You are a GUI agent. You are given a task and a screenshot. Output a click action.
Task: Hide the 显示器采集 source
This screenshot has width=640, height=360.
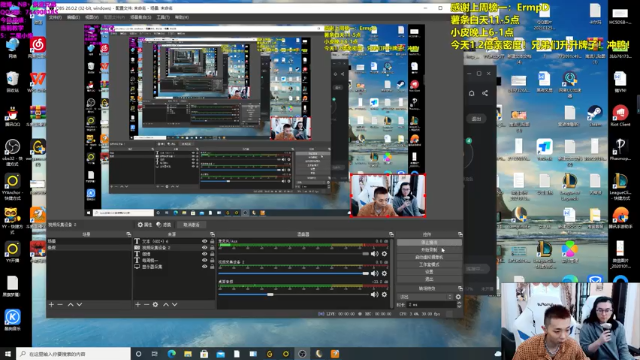coord(204,267)
